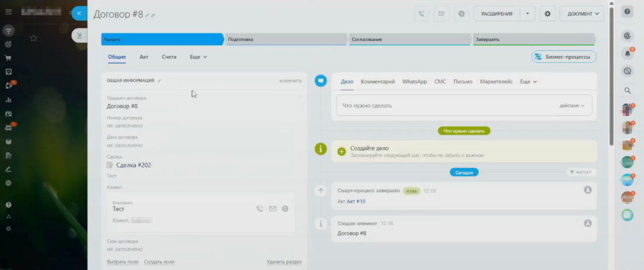Open settings via the gear icon

click(547, 13)
